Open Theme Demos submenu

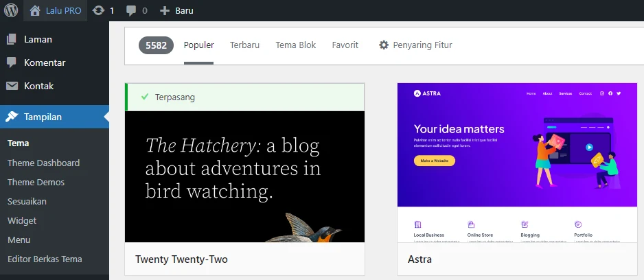[x=36, y=183]
